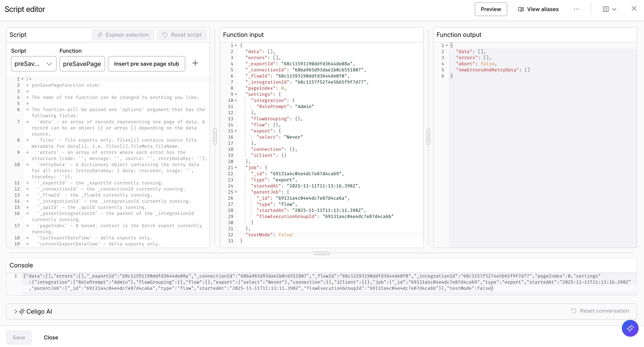644x347 pixels.
Task: Click the "select": "Never" line
Action: coord(279,137)
